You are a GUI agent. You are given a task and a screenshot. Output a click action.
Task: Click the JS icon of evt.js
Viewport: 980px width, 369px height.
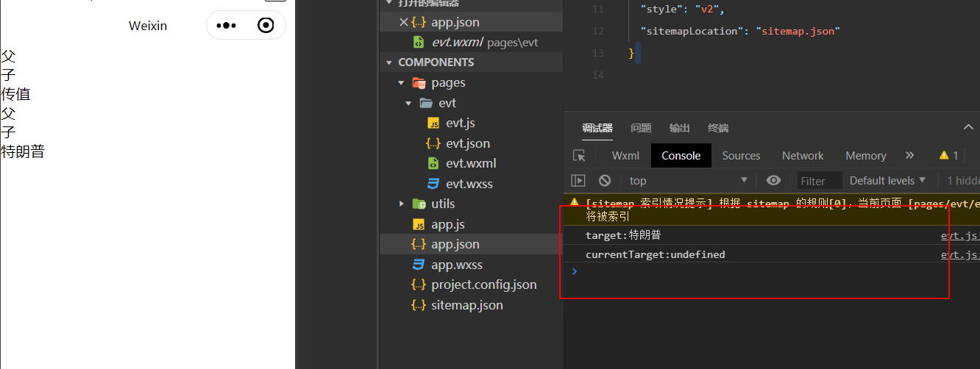(433, 123)
